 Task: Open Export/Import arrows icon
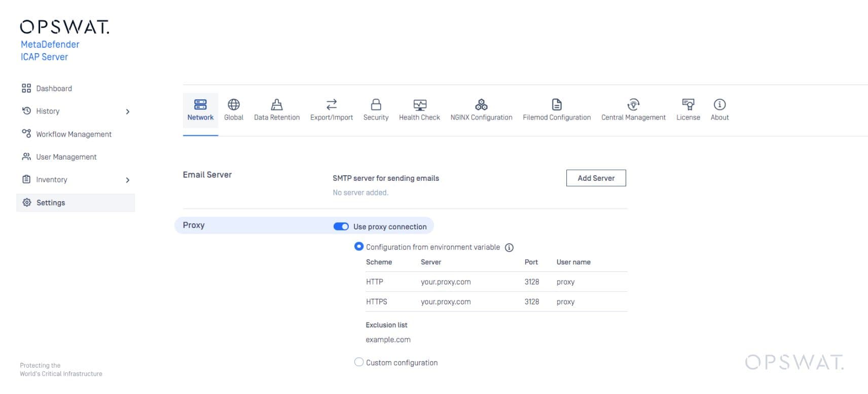[332, 104]
